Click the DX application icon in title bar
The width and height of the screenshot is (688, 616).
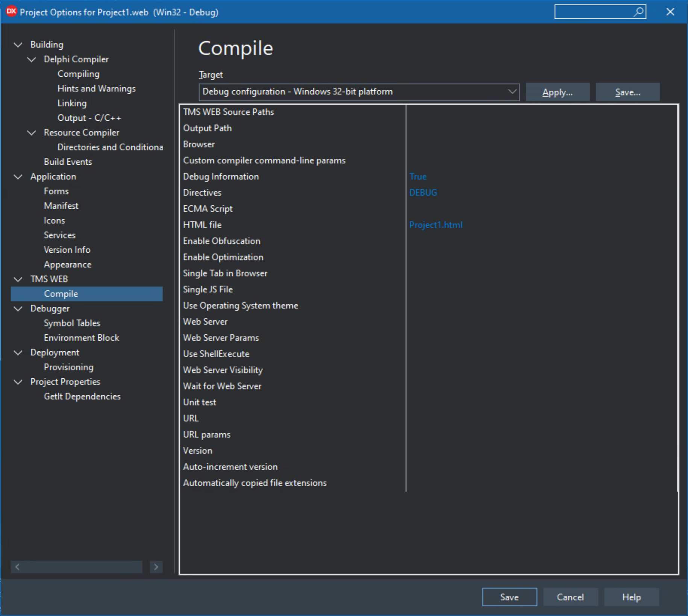(x=11, y=12)
